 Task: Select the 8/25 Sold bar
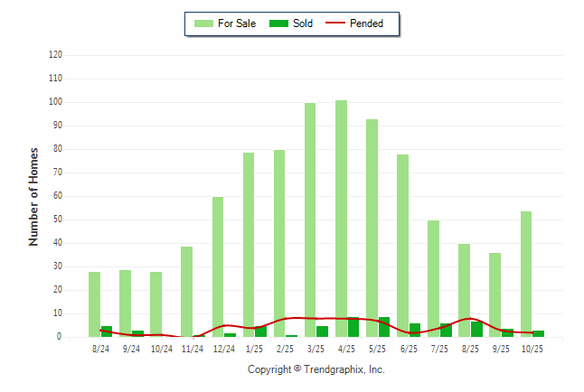click(x=476, y=329)
